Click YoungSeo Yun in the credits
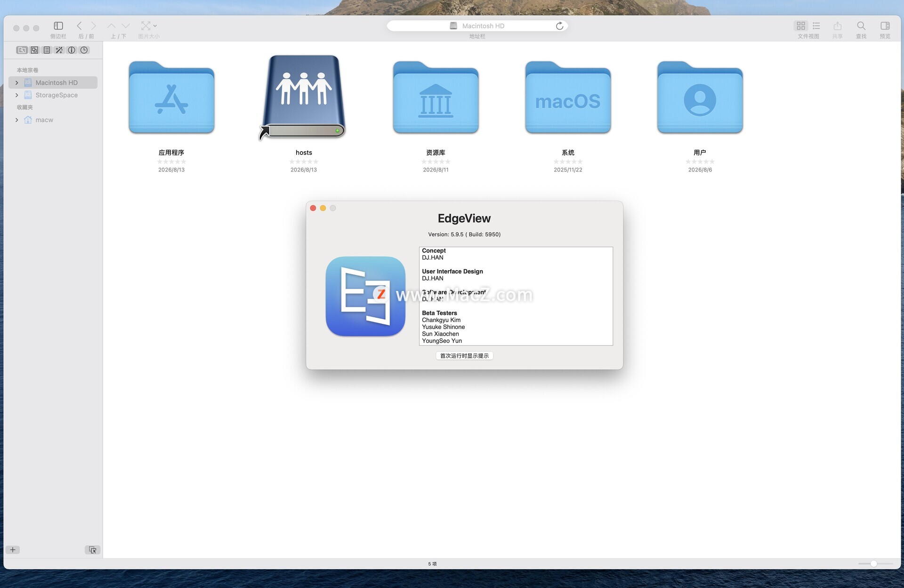 442,341
